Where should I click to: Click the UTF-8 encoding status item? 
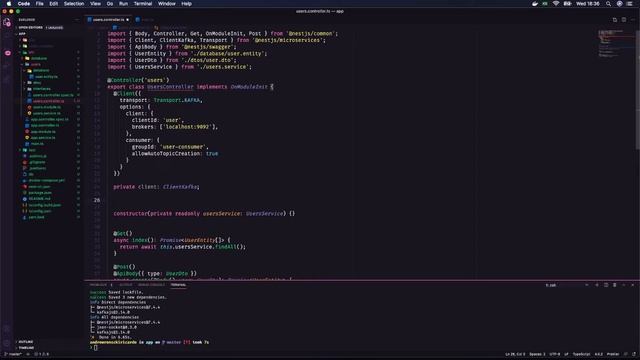[555, 354]
